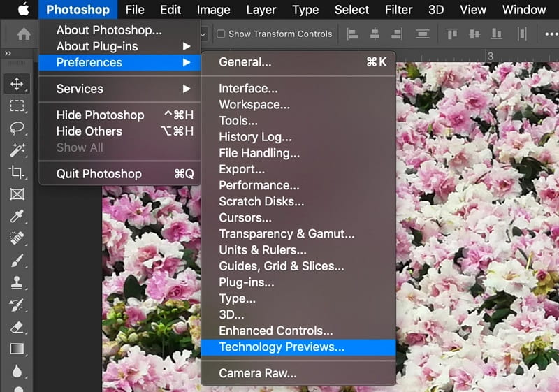This screenshot has height=392, width=559.
Task: Open the Filter menu
Action: [398, 10]
